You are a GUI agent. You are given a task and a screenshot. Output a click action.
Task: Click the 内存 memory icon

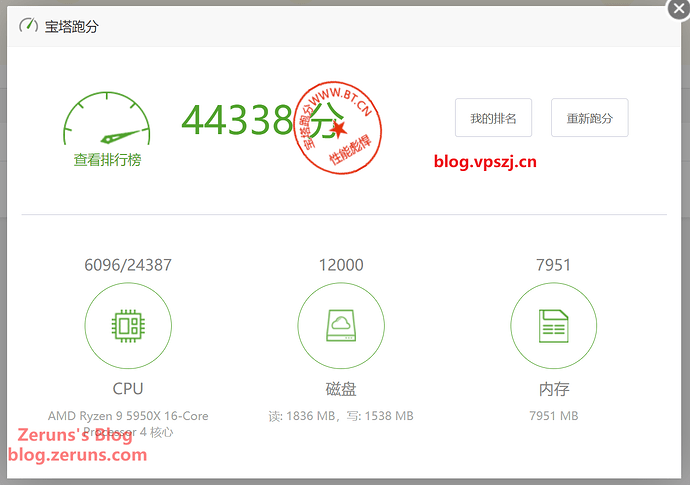point(553,326)
